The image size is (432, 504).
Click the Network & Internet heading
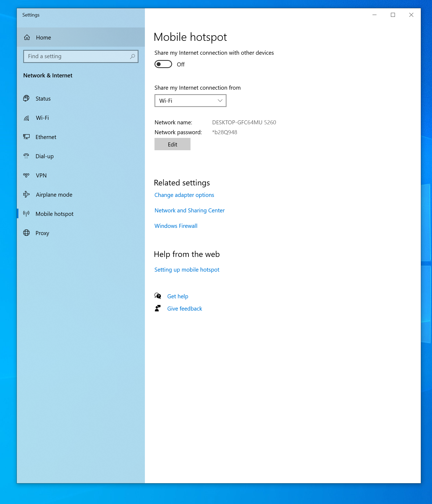click(48, 76)
